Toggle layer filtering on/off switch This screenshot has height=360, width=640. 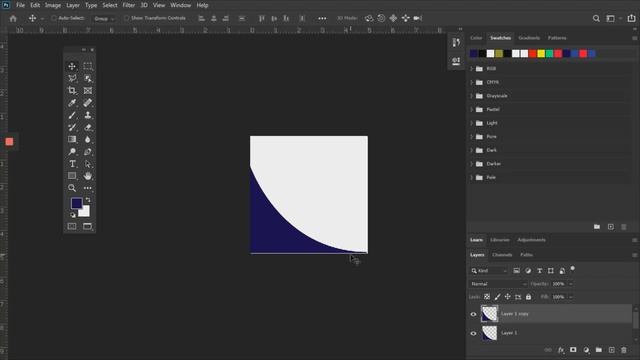(x=573, y=269)
